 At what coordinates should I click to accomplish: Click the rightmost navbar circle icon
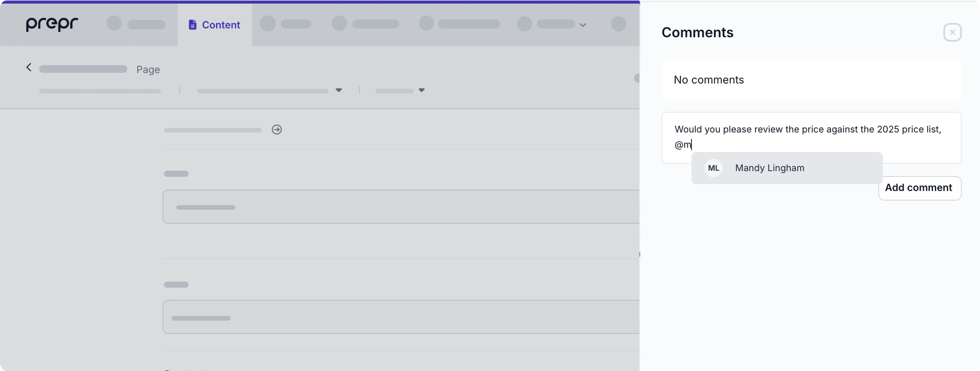coord(619,24)
